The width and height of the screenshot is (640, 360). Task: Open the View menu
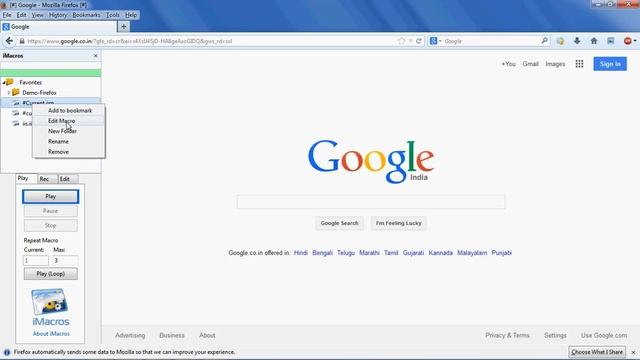(x=37, y=15)
